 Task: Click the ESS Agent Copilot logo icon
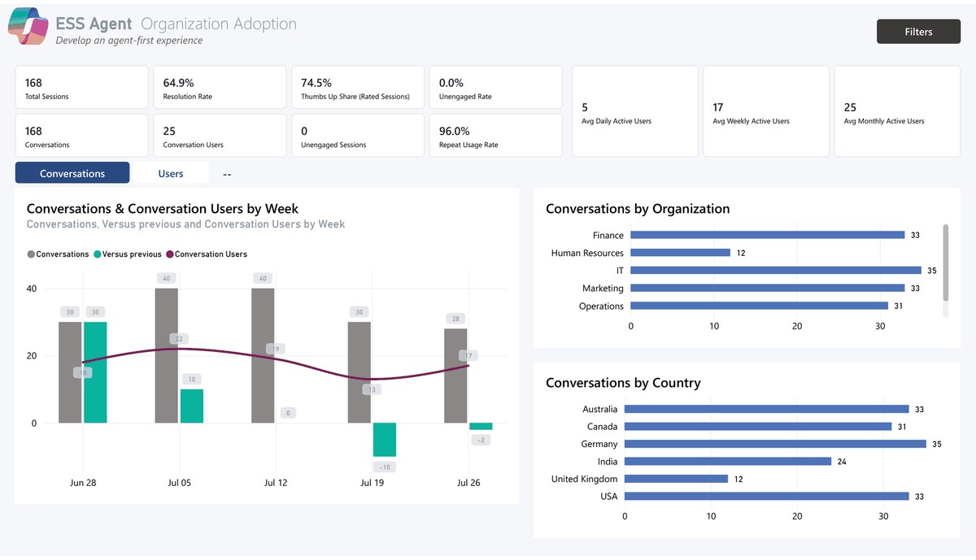(28, 26)
